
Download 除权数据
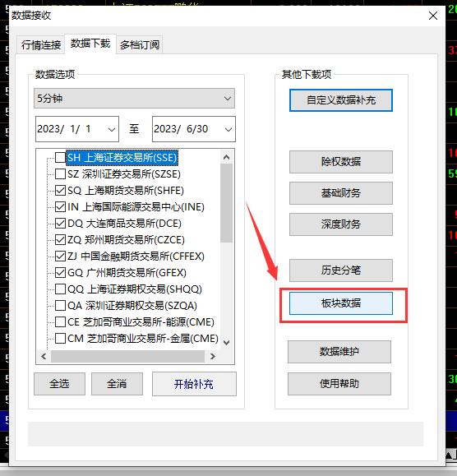pyautogui.click(x=341, y=162)
